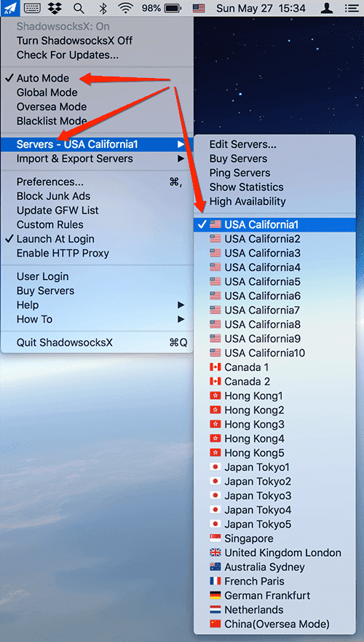This screenshot has height=642, width=364.
Task: Open the Dropbox menu bar icon
Action: coord(54,8)
